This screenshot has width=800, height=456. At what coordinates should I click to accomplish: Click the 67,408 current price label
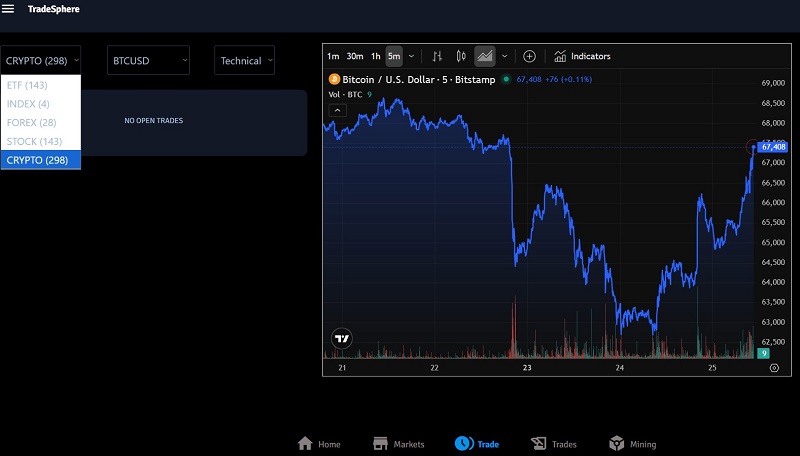pyautogui.click(x=773, y=147)
